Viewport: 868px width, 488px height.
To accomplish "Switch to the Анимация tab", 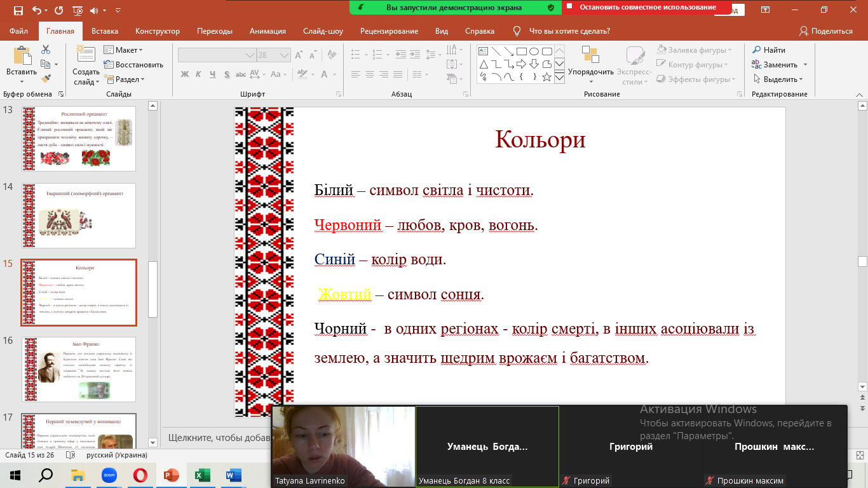I will (x=268, y=31).
